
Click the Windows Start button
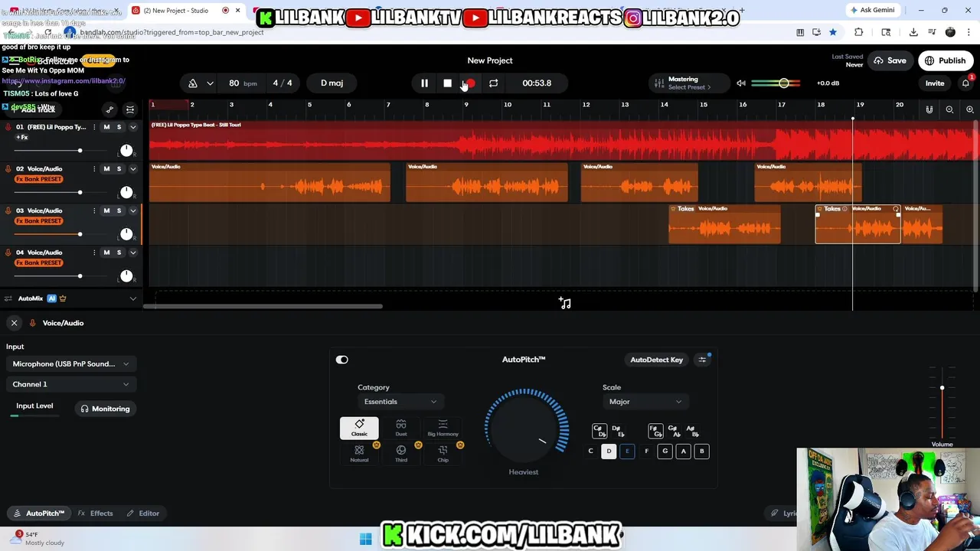[x=365, y=539]
